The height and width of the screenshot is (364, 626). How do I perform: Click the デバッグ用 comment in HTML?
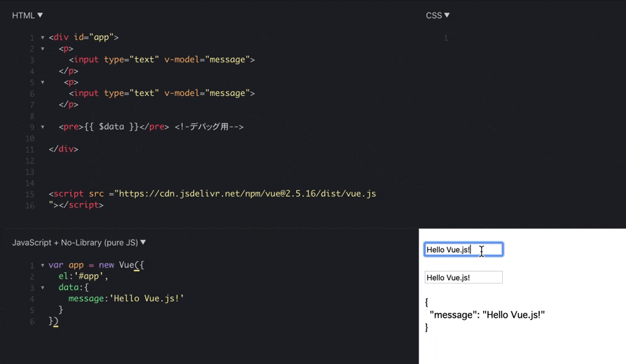209,127
